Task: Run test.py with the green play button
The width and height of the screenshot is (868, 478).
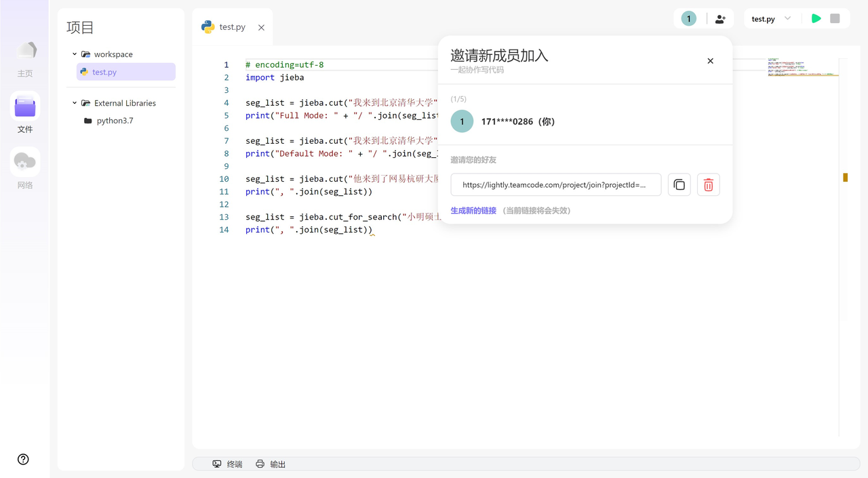Action: pyautogui.click(x=816, y=18)
